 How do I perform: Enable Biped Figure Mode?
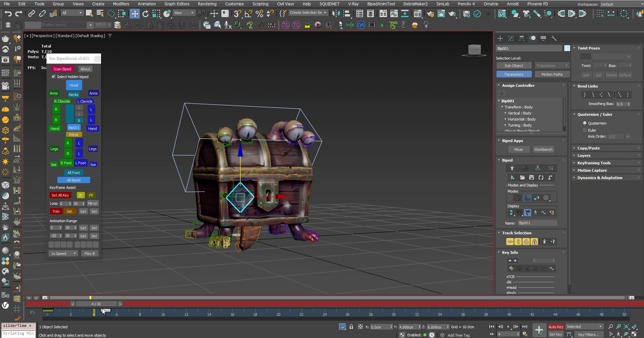coord(512,168)
